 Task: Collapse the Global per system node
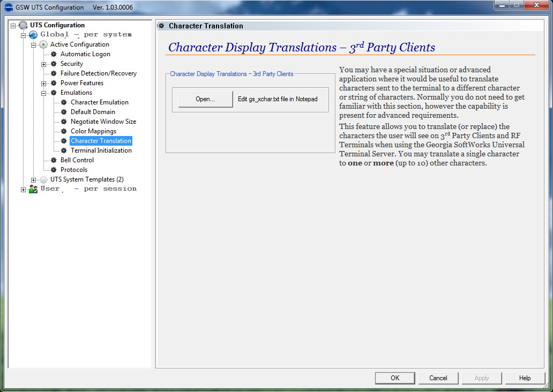pyautogui.click(x=23, y=35)
